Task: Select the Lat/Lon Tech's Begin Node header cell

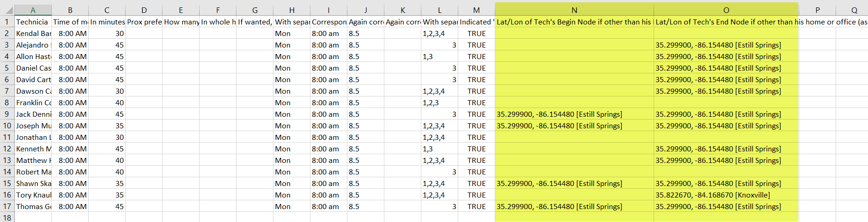Action: pos(574,22)
